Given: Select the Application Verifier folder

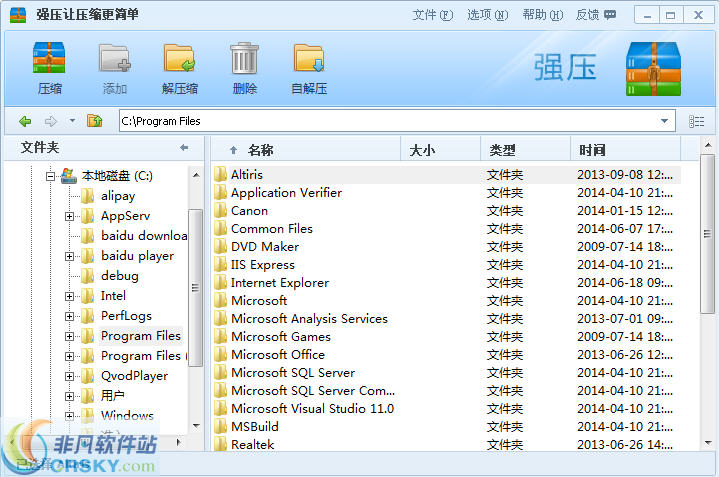Looking at the screenshot, I should click(286, 193).
